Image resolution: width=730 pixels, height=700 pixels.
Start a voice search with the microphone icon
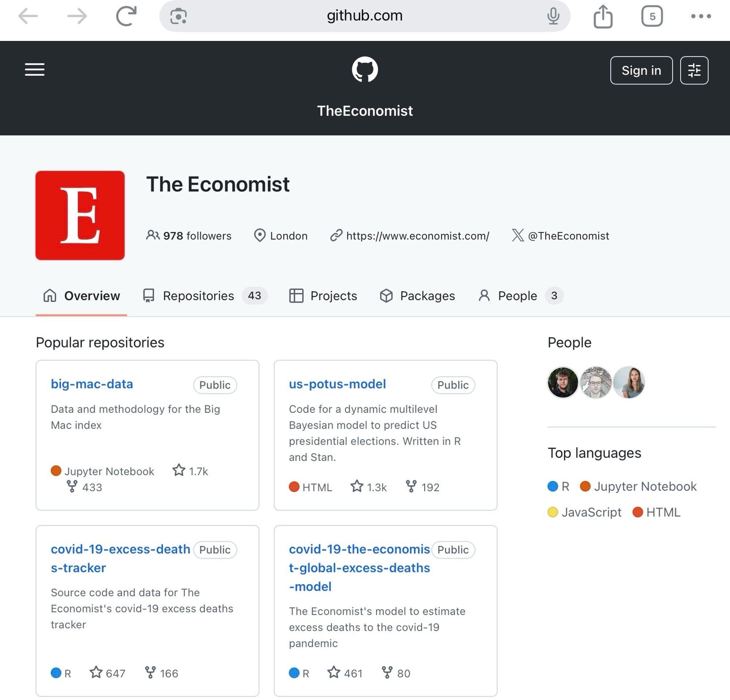click(x=554, y=16)
